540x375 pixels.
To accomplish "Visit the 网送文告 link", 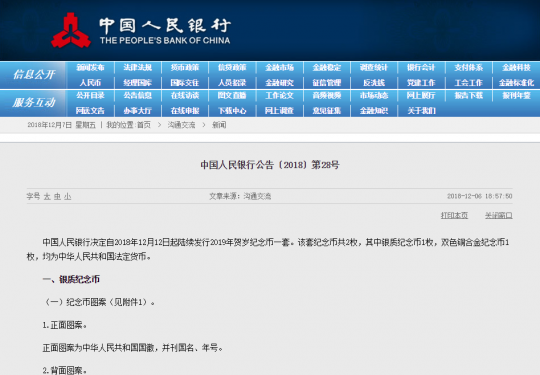I will click(90, 111).
